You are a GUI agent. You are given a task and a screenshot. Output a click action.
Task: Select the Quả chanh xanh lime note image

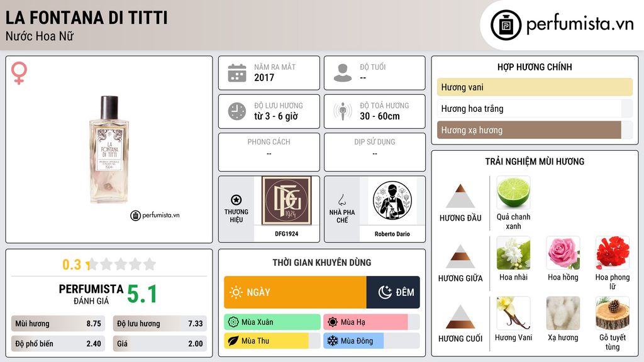coord(513,192)
